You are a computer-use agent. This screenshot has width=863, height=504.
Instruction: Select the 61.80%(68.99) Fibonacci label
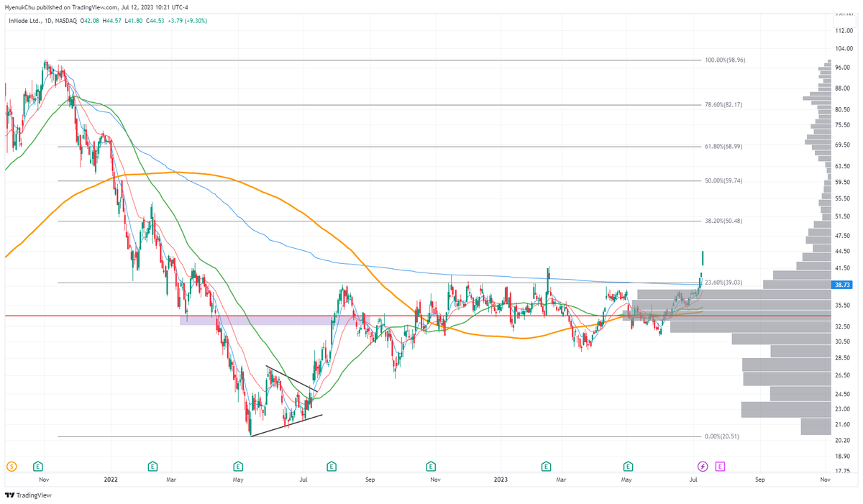pos(723,147)
